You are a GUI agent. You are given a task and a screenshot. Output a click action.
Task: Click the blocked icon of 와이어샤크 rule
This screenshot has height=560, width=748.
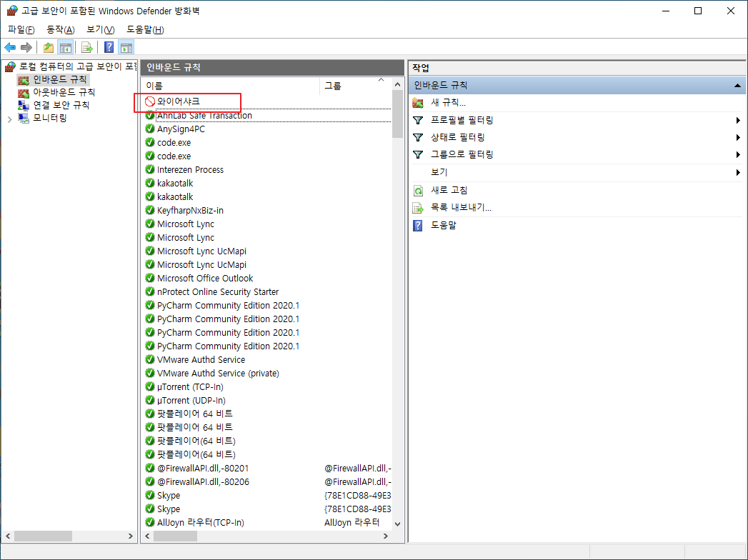click(x=150, y=101)
